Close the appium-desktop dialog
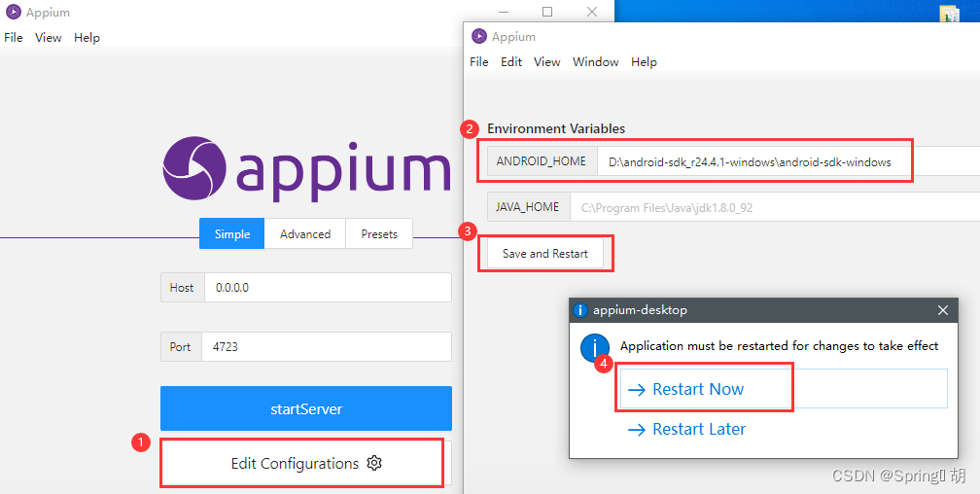The width and height of the screenshot is (980, 494). [x=943, y=310]
